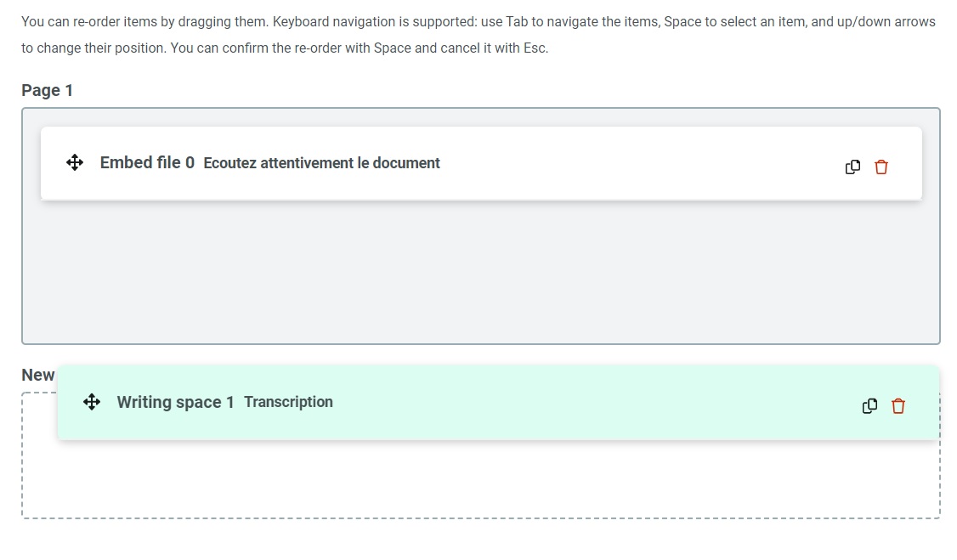Click the partially hidden "New" page label
Image resolution: width=957 pixels, height=560 pixels.
pos(37,375)
